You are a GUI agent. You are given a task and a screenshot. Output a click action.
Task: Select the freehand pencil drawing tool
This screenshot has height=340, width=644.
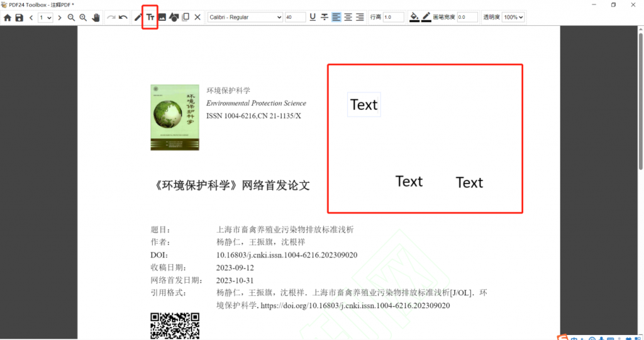click(138, 18)
